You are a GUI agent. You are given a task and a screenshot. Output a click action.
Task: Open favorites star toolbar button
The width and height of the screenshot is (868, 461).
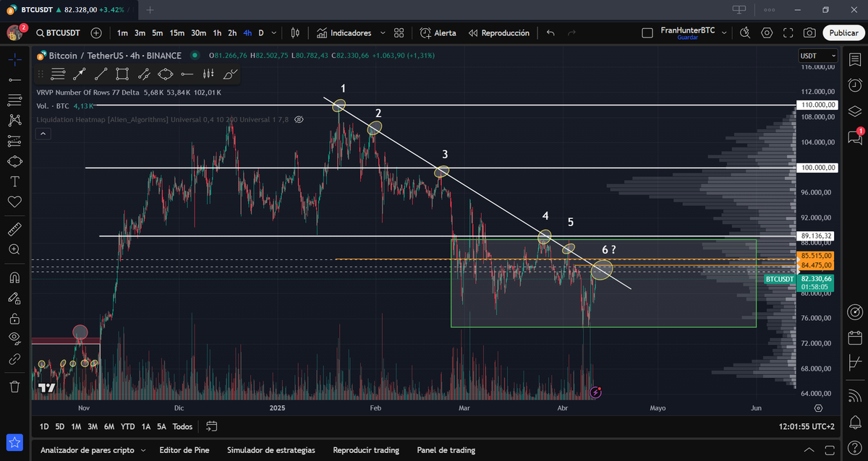click(x=14, y=441)
